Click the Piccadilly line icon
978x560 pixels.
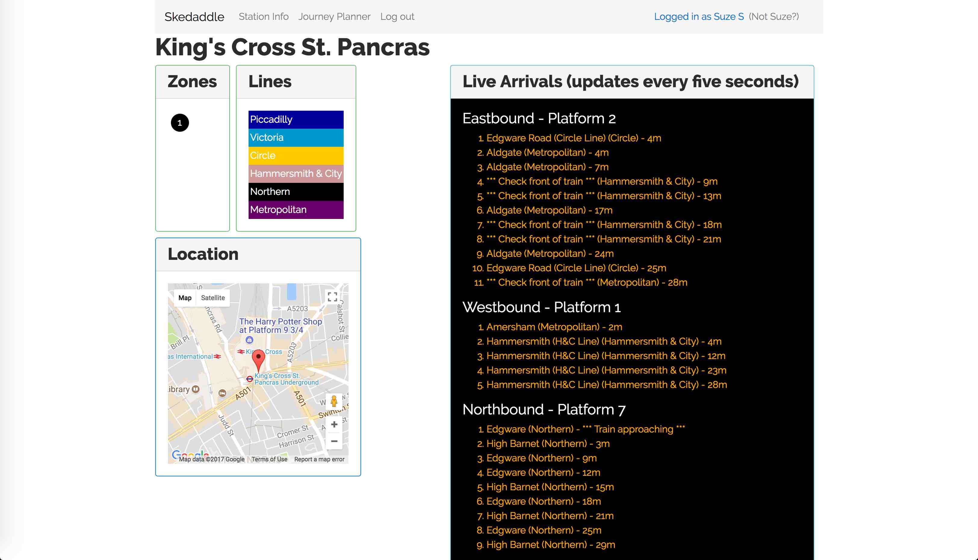click(296, 119)
